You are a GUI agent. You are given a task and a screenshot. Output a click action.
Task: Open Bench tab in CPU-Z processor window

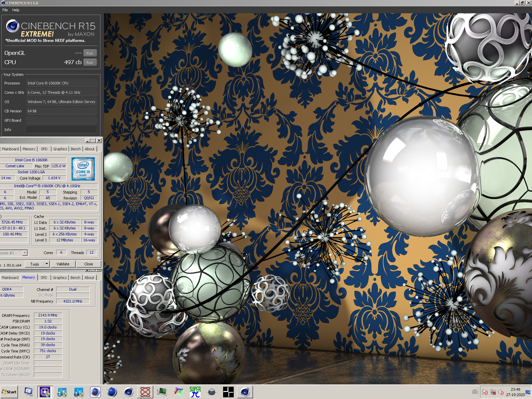pyautogui.click(x=76, y=149)
